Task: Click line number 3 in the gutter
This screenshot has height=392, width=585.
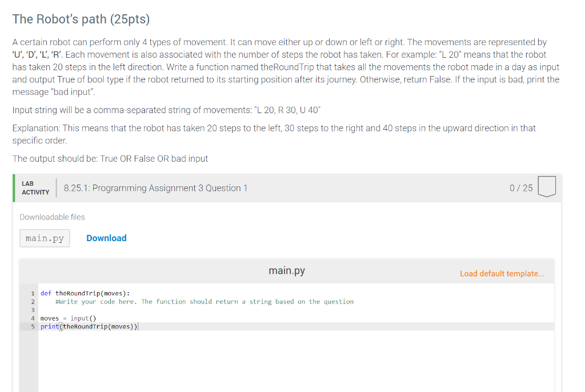Action: tap(33, 310)
